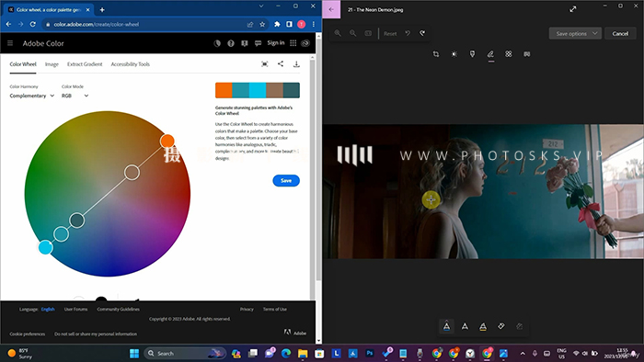The width and height of the screenshot is (644, 362).
Task: Select the Markup pen tool icon
Action: [490, 54]
